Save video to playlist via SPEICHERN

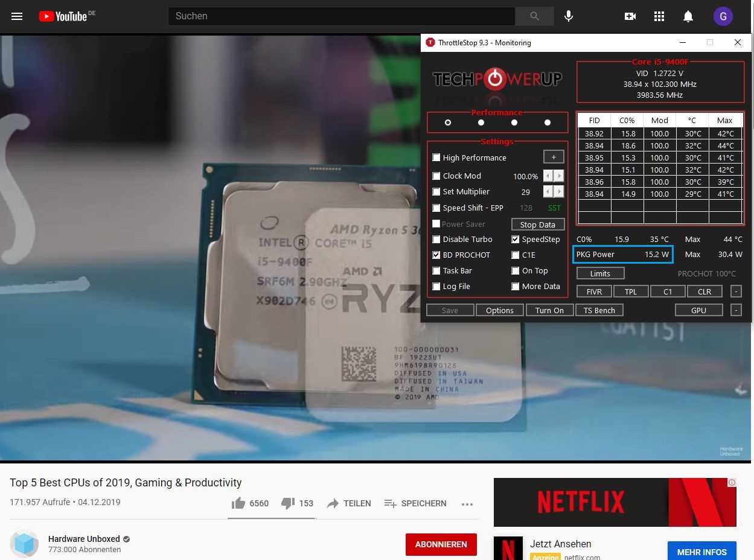point(415,503)
